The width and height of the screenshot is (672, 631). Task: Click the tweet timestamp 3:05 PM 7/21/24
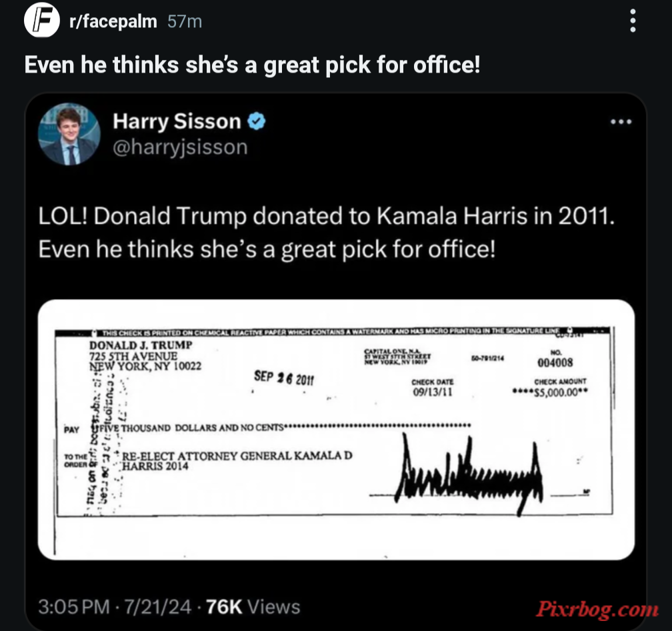click(115, 606)
